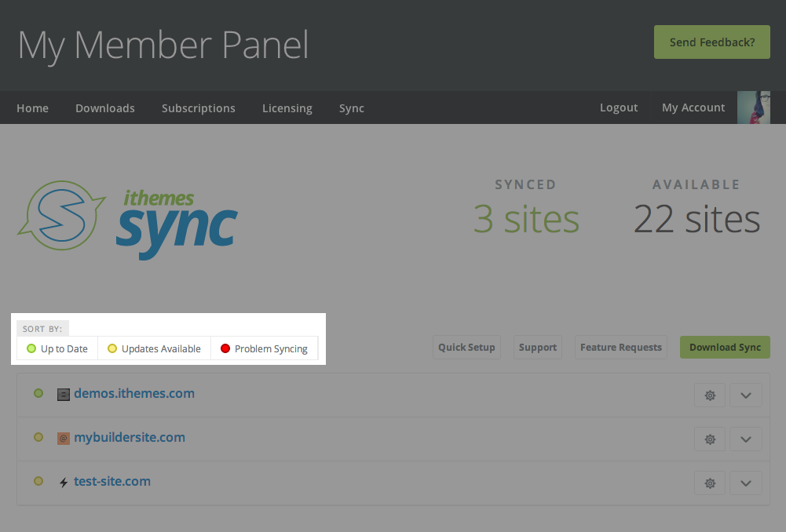Open the mybuildersite.com site link
The width and height of the screenshot is (786, 532).
coord(130,437)
